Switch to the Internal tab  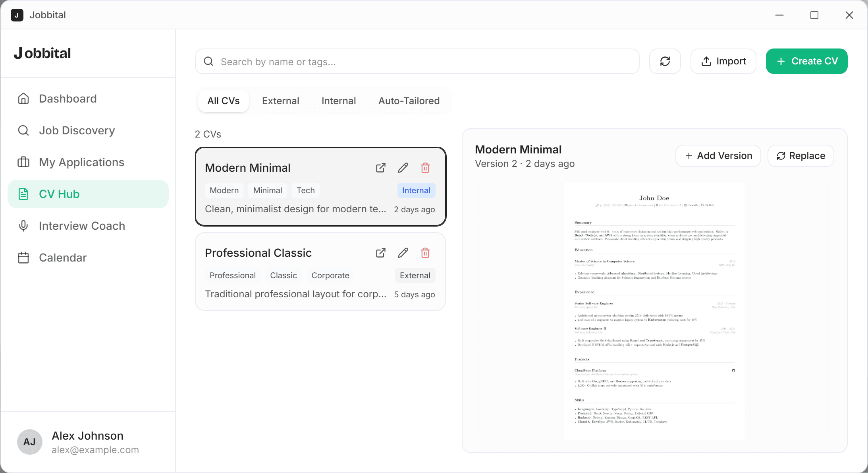339,101
